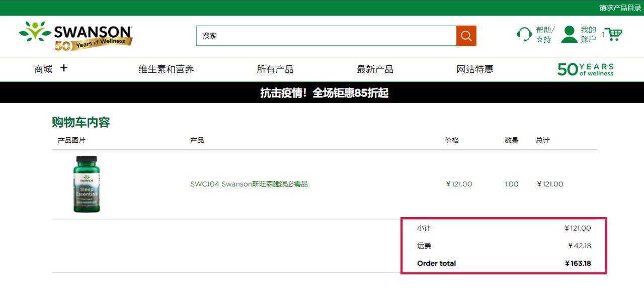644x299 pixels.
Task: Open 所有产品 menu item
Action: click(275, 69)
